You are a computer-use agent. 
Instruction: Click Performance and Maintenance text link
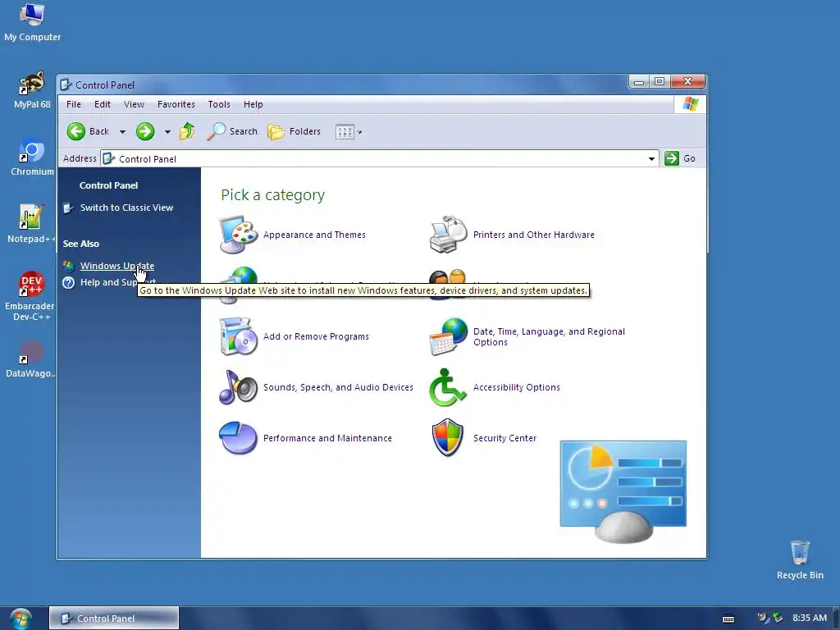point(327,438)
